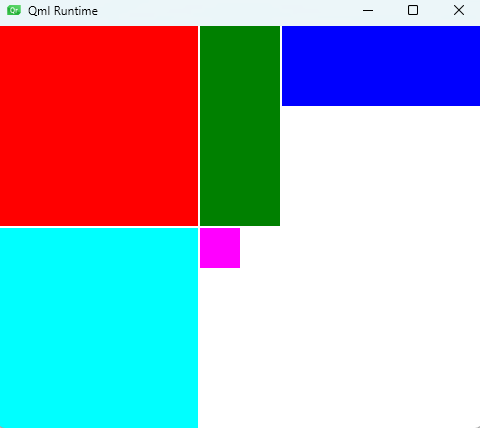Click white divider between red and cyan squares
This screenshot has height=428, width=480.
(x=99, y=227)
